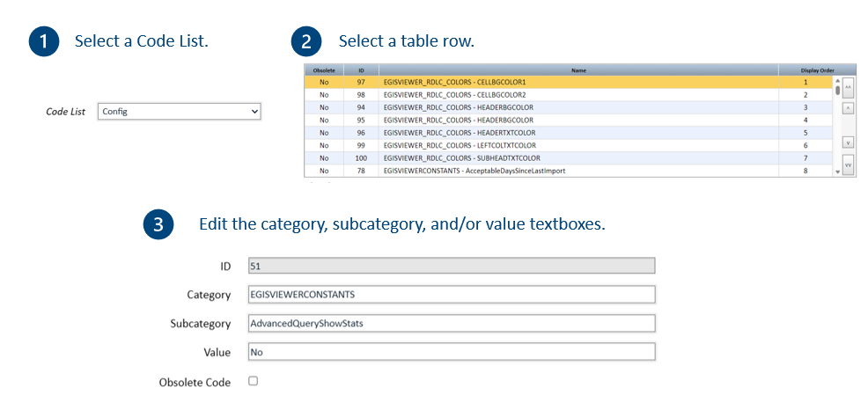The height and width of the screenshot is (410, 868).
Task: Click into the Category textbox
Action: tap(452, 295)
